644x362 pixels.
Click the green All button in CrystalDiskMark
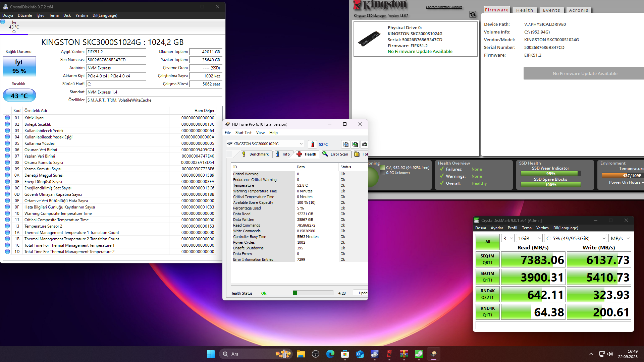488,242
